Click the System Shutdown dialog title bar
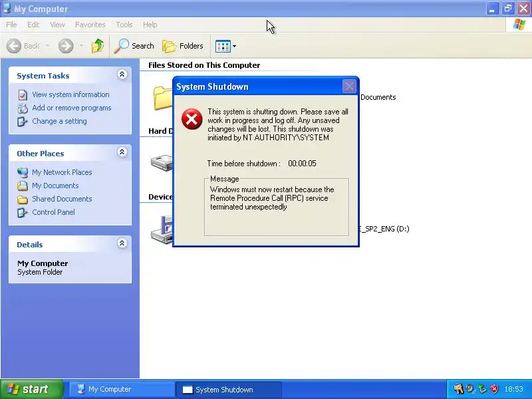 tap(266, 86)
